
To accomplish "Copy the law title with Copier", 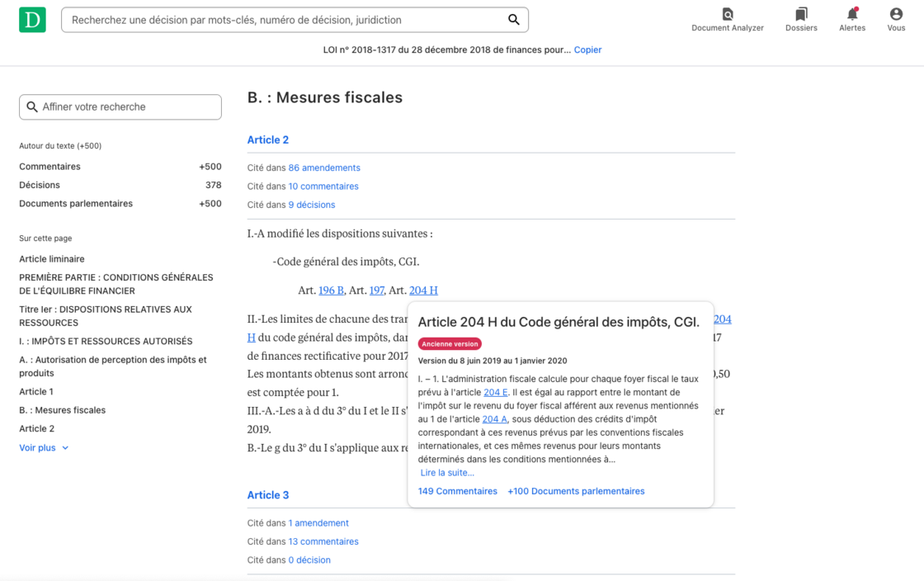I will [587, 50].
